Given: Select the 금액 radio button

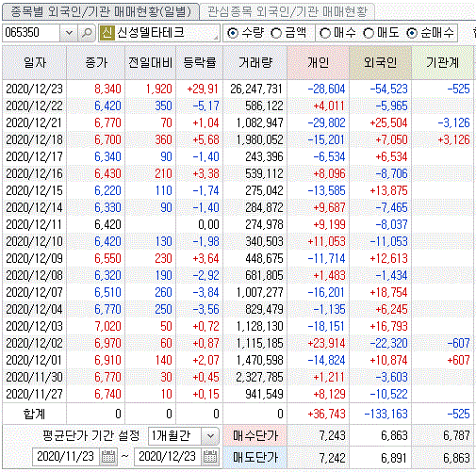Looking at the screenshot, I should [x=276, y=33].
